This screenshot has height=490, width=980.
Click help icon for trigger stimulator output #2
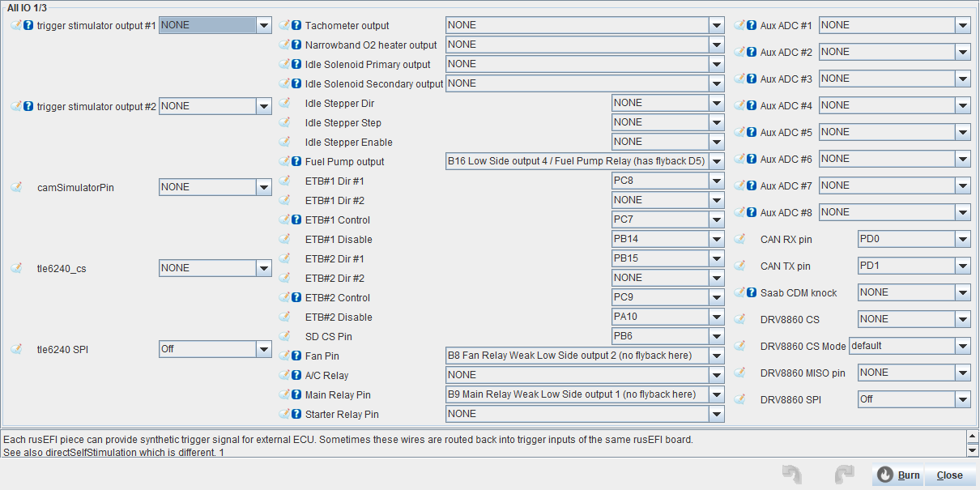[x=28, y=106]
